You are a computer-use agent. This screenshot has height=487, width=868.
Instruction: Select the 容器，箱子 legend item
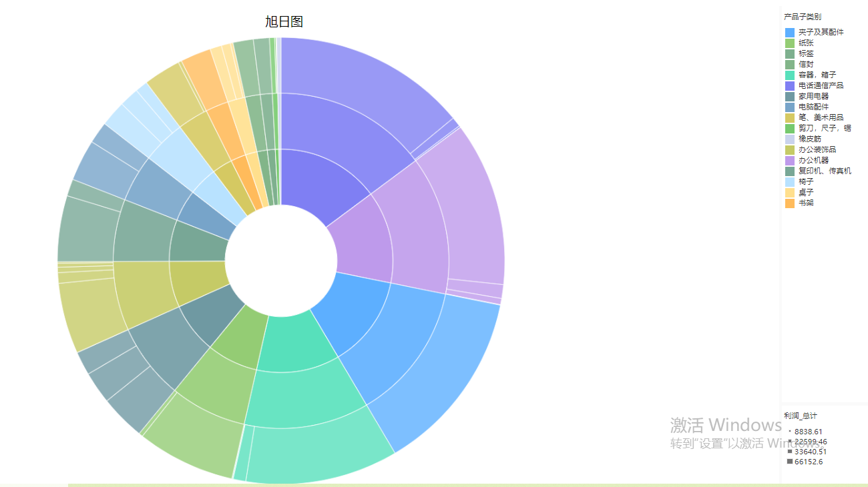click(x=817, y=75)
